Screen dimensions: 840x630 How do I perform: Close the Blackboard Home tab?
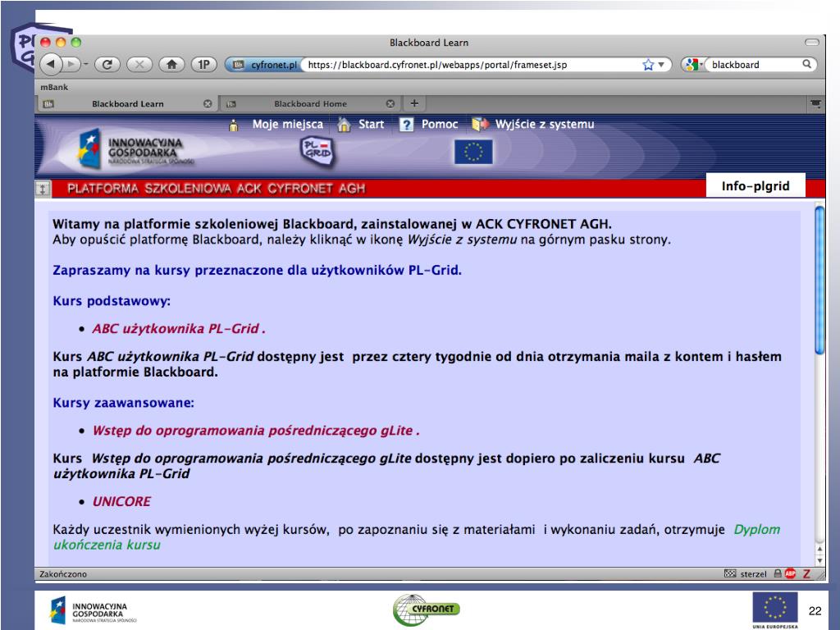[x=390, y=104]
